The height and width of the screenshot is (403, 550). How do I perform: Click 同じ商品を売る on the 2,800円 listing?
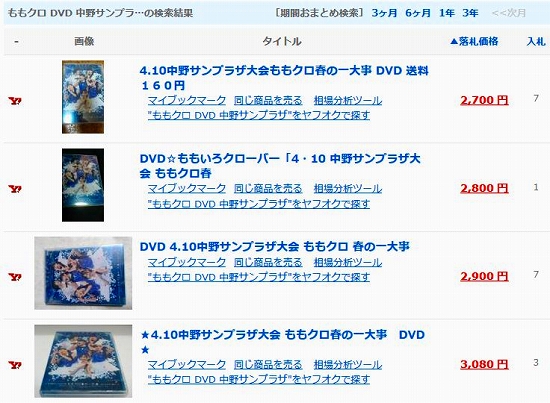(x=268, y=188)
